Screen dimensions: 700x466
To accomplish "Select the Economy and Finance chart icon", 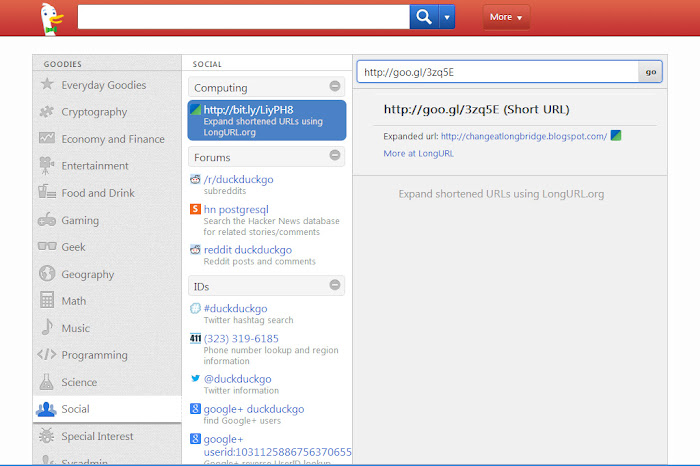I will 47,138.
